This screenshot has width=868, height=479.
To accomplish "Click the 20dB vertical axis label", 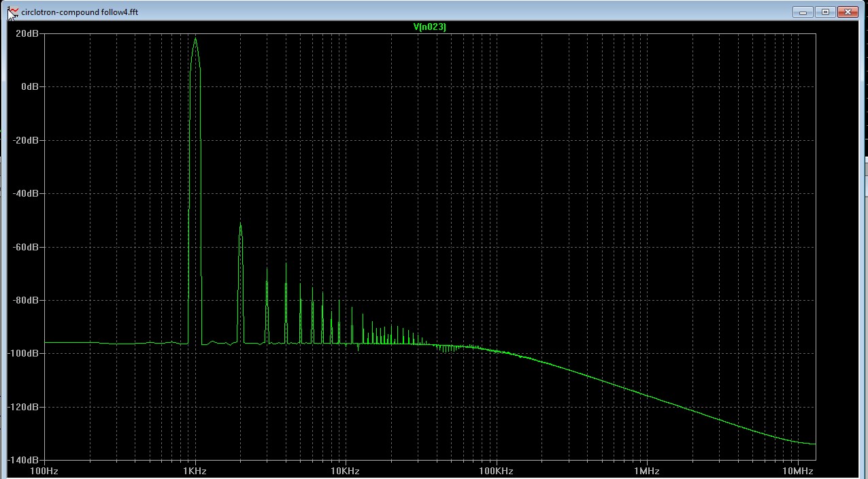I will (27, 33).
